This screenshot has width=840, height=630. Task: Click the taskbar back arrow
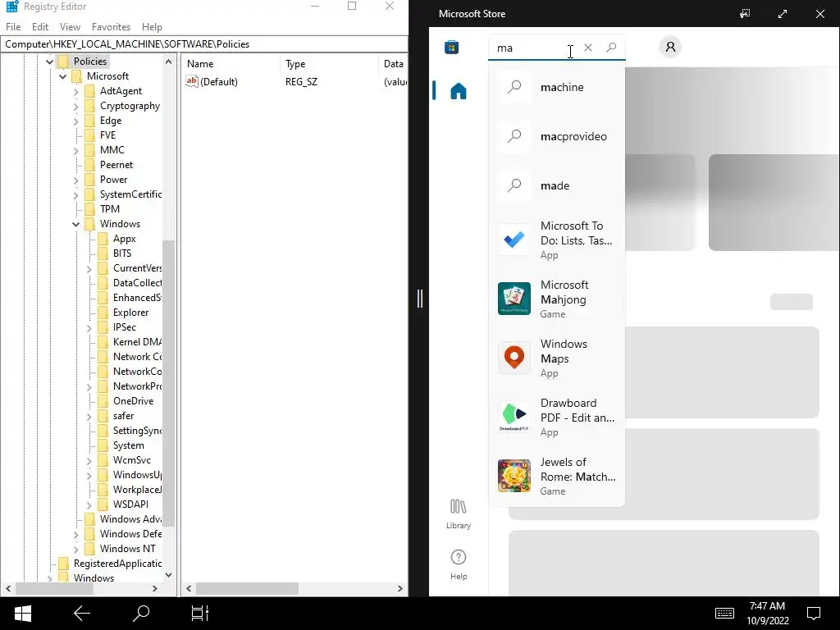pyautogui.click(x=82, y=614)
